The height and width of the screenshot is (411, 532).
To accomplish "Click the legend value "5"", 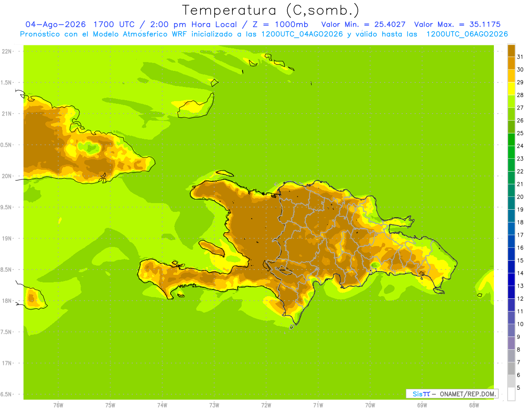I will (x=519, y=388).
